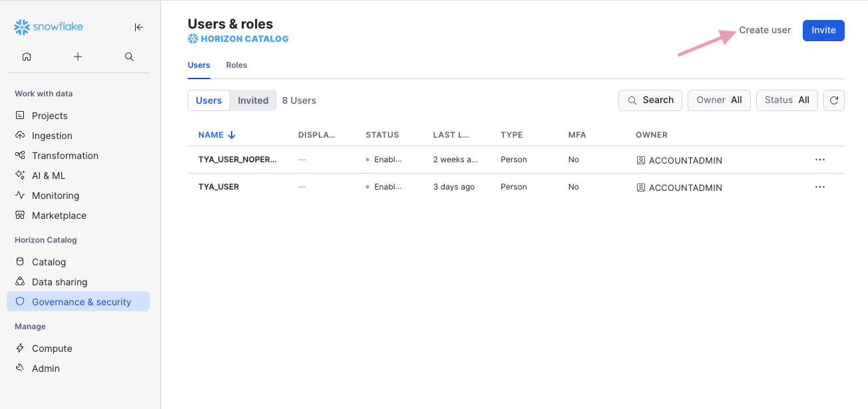This screenshot has width=868, height=409.
Task: Refresh the users list
Action: tap(833, 100)
